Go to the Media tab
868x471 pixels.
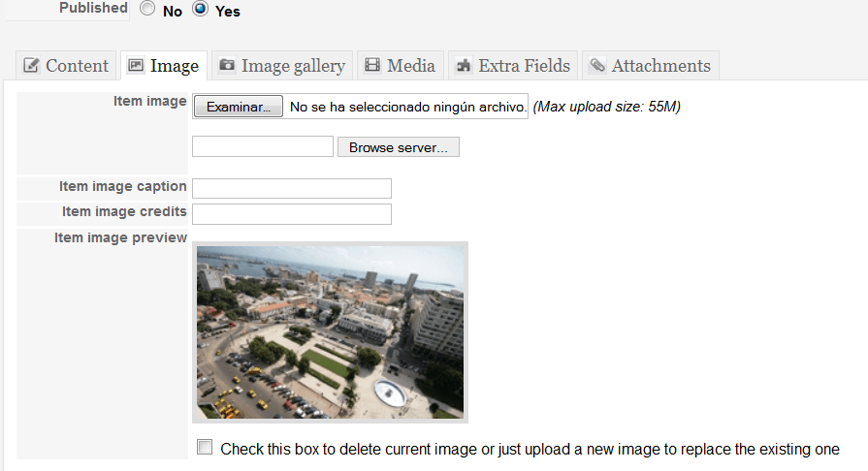point(401,65)
